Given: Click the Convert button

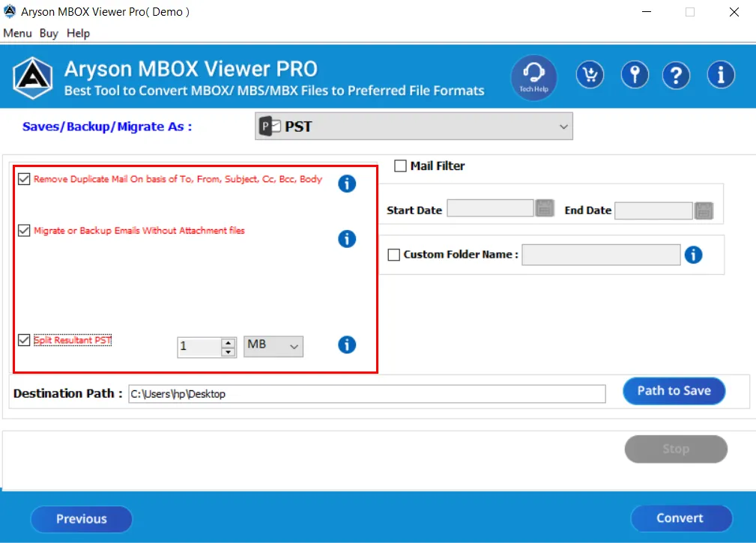Looking at the screenshot, I should click(x=681, y=518).
